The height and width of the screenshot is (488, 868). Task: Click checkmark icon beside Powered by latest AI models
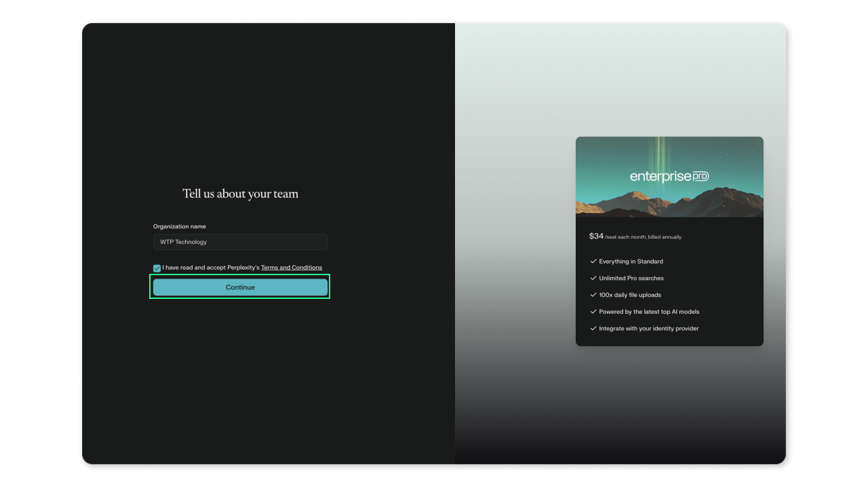[x=593, y=312]
